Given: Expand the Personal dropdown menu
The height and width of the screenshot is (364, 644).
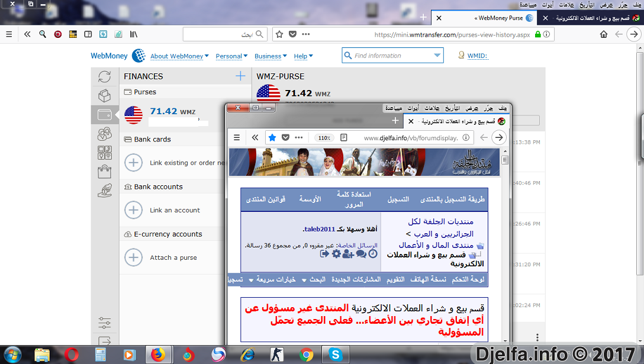Looking at the screenshot, I should click(x=231, y=56).
